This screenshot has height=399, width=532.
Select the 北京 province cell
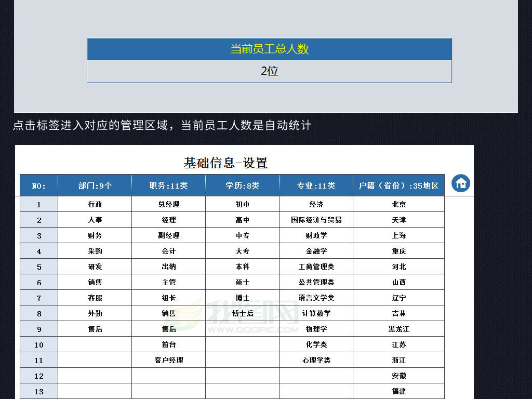tap(398, 204)
